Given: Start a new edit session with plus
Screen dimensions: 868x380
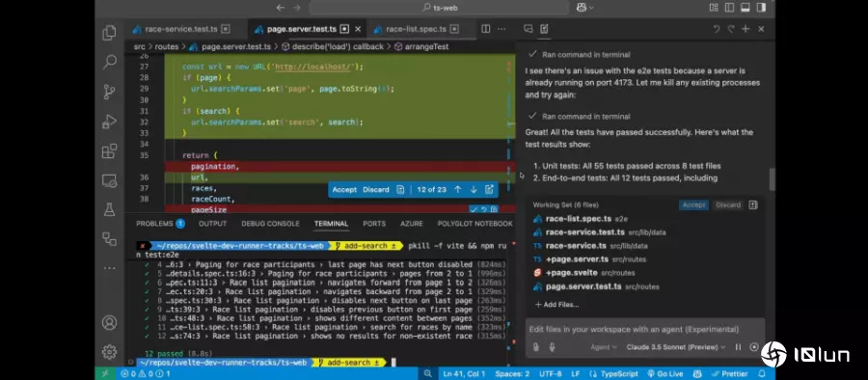Looking at the screenshot, I should coord(746,29).
